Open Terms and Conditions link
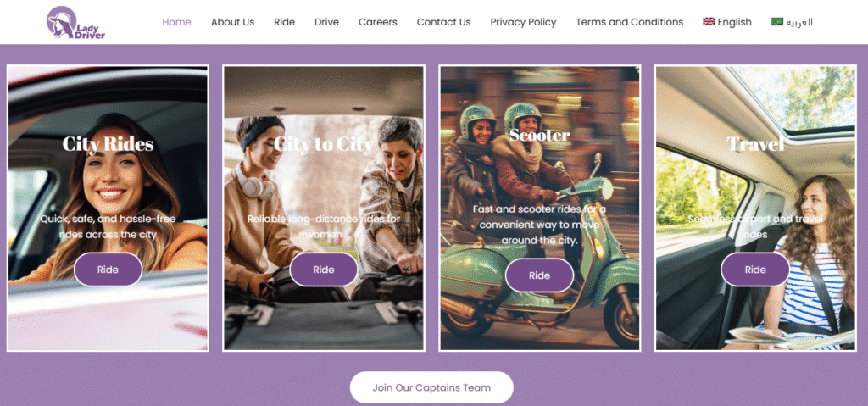Viewport: 868px width, 406px height. [630, 22]
